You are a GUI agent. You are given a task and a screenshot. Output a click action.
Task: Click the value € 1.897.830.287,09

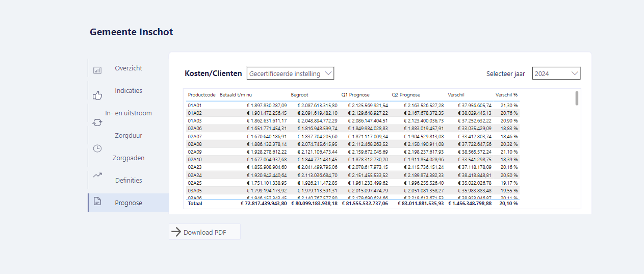pyautogui.click(x=267, y=105)
